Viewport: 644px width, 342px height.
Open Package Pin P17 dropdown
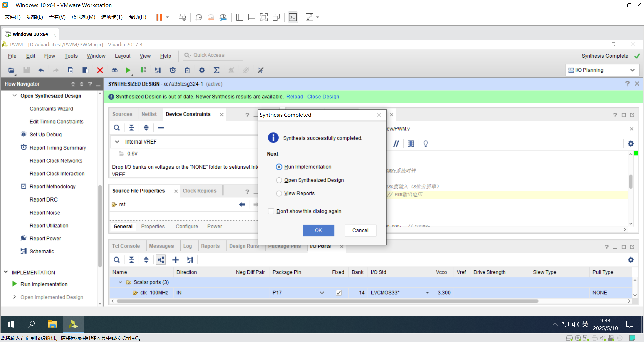coord(322,293)
